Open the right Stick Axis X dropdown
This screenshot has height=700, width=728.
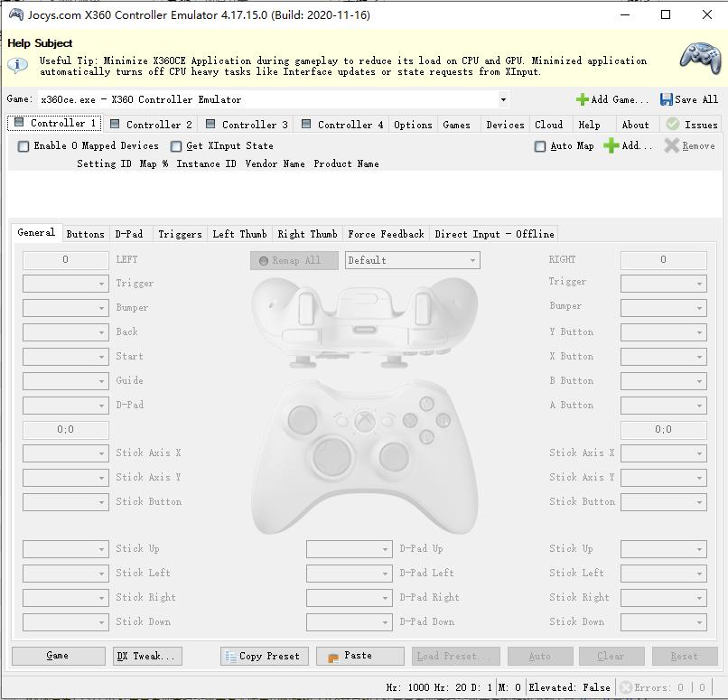click(x=664, y=453)
